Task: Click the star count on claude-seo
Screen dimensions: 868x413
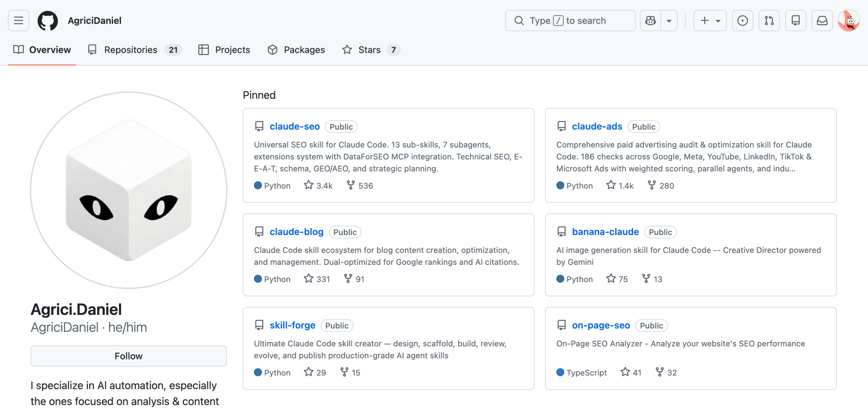Action: point(318,185)
